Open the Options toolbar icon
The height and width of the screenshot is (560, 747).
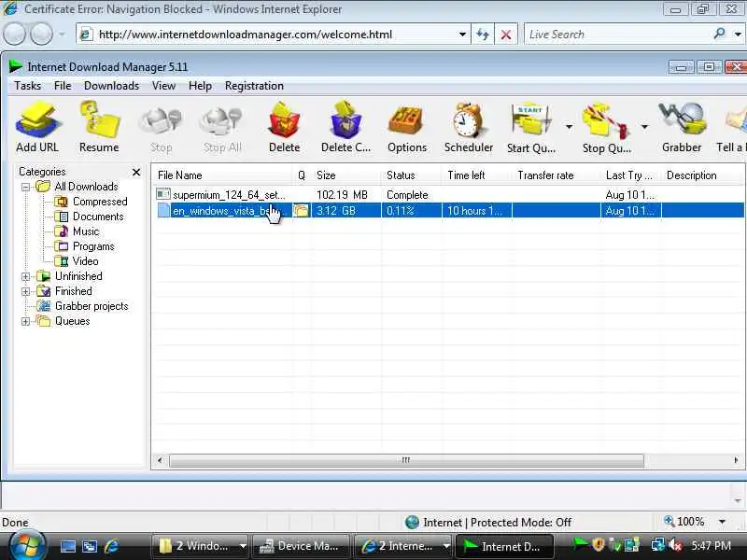tap(407, 127)
